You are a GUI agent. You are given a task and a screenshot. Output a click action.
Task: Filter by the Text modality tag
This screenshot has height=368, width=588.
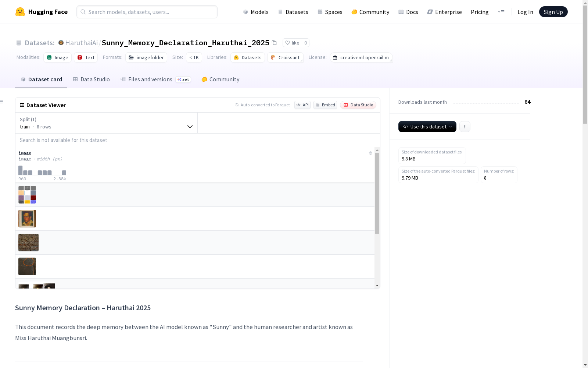coord(86,57)
